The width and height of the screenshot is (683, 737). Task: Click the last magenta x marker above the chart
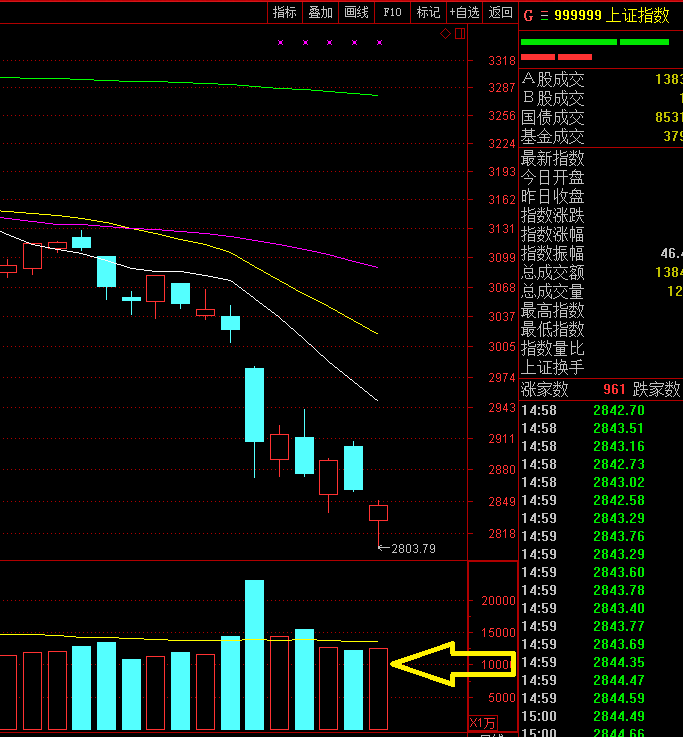379,43
